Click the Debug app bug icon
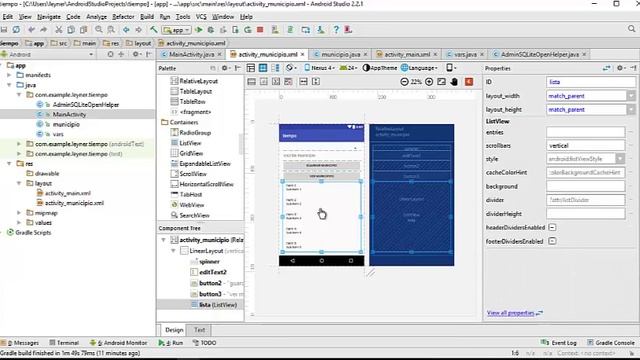640x360 pixels. [211, 30]
